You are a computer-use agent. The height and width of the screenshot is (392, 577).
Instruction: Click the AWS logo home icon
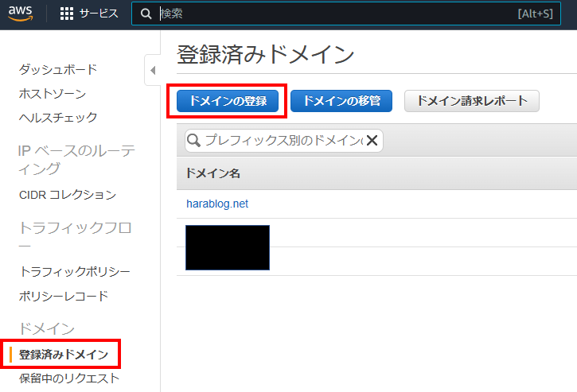point(20,14)
